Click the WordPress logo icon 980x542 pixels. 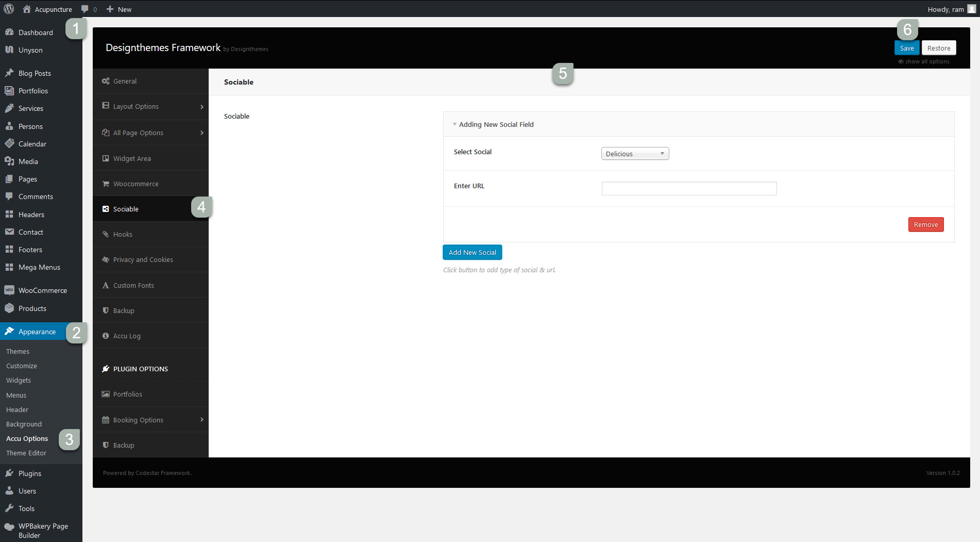pyautogui.click(x=9, y=9)
